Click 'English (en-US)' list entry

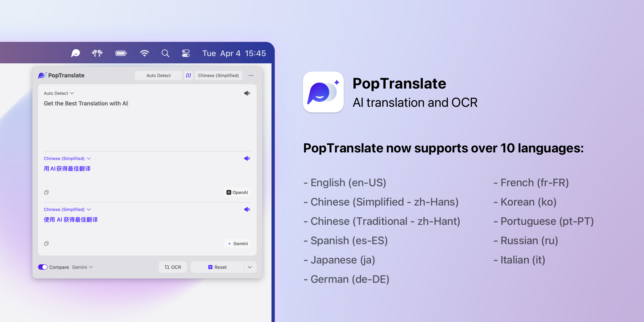[x=345, y=183]
